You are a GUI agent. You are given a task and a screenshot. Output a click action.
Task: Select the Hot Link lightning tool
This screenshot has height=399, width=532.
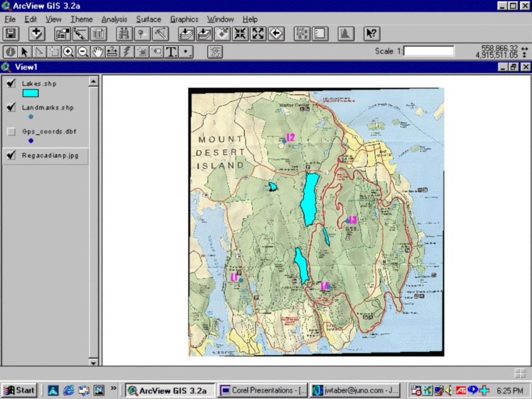(x=127, y=52)
